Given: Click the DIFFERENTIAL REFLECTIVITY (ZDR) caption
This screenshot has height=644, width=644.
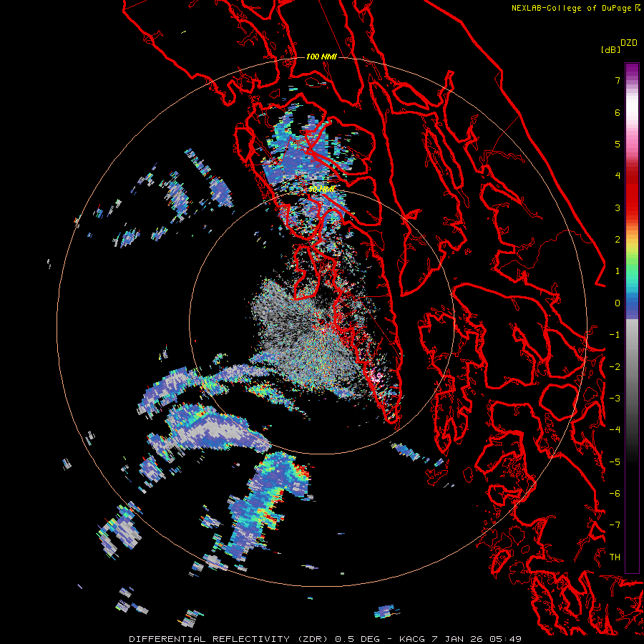Looking at the screenshot, I should coord(228,639).
